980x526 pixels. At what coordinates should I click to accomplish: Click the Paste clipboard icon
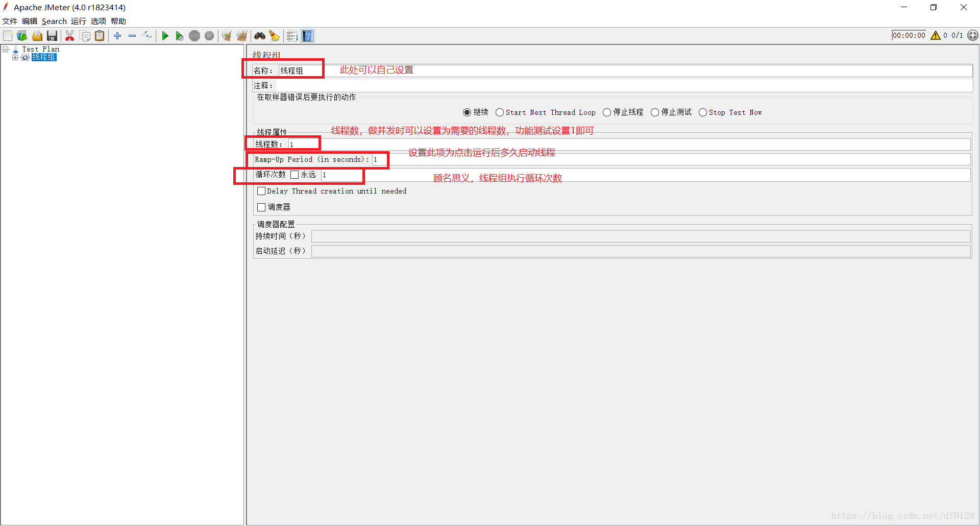point(100,36)
